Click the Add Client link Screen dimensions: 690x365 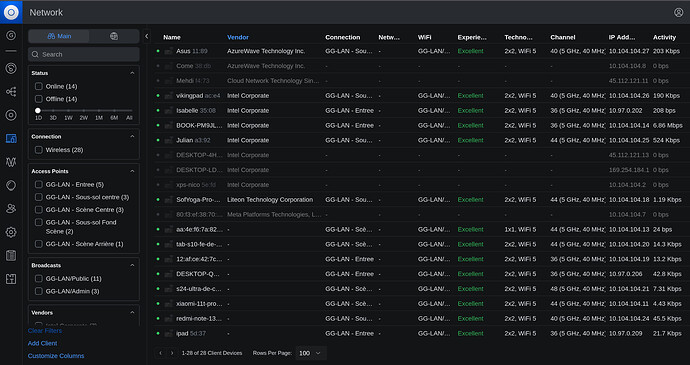[43, 343]
